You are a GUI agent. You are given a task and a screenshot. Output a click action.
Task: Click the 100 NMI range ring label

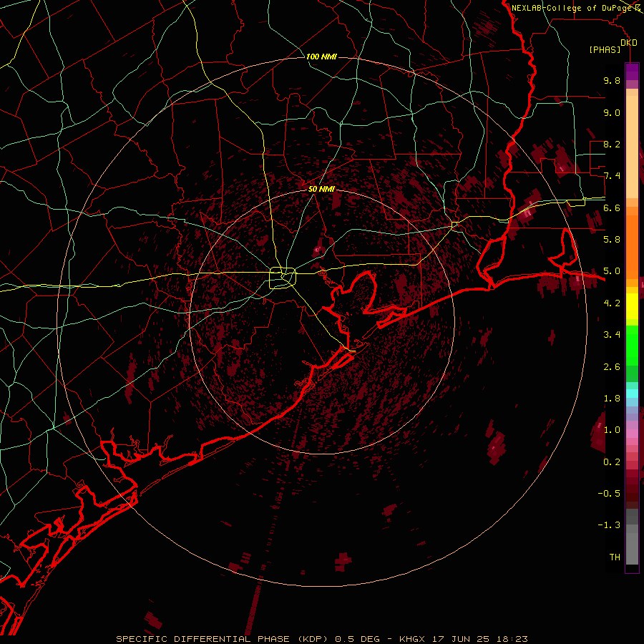[x=321, y=57]
